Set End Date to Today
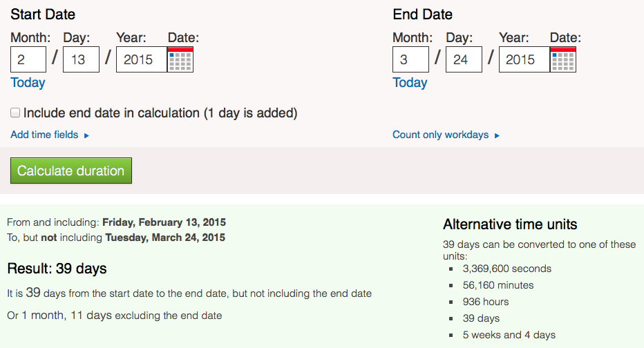Image resolution: width=644 pixels, height=348 pixels. (x=410, y=83)
